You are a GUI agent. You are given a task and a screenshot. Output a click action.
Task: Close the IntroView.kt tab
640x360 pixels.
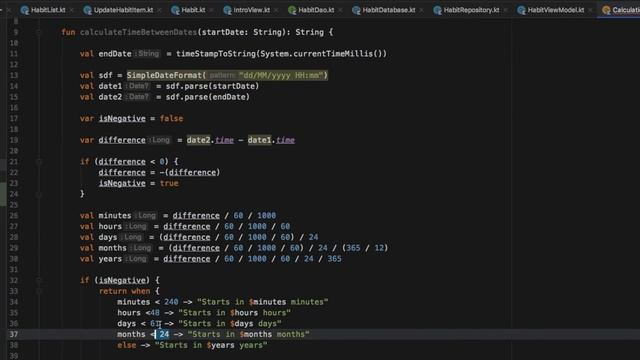pos(276,10)
